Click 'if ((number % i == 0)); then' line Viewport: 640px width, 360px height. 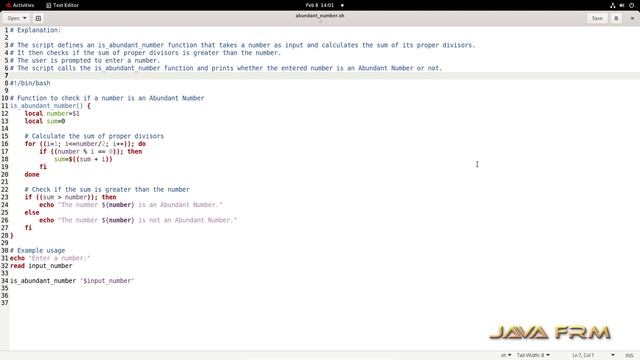click(91, 151)
